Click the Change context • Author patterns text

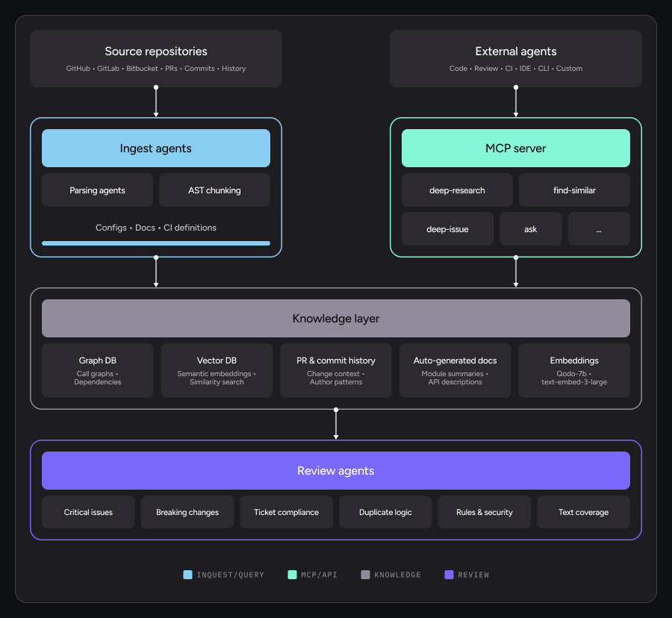[x=336, y=378]
